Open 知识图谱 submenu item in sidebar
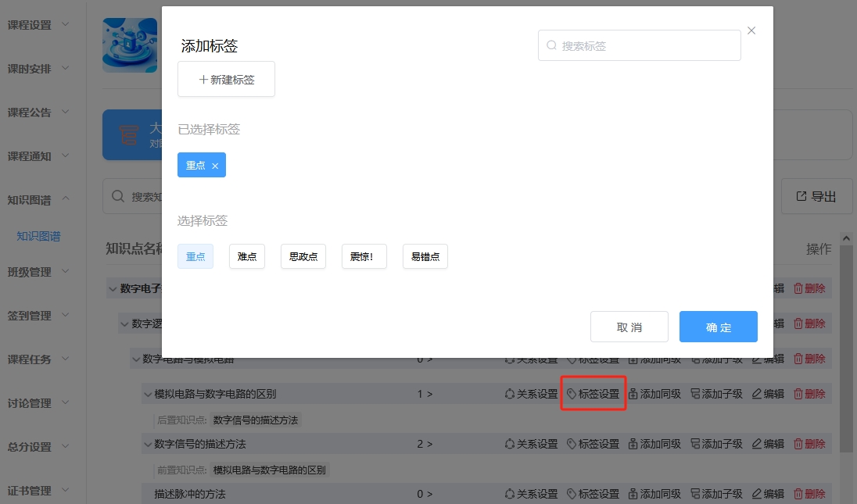This screenshot has width=857, height=504. point(38,236)
